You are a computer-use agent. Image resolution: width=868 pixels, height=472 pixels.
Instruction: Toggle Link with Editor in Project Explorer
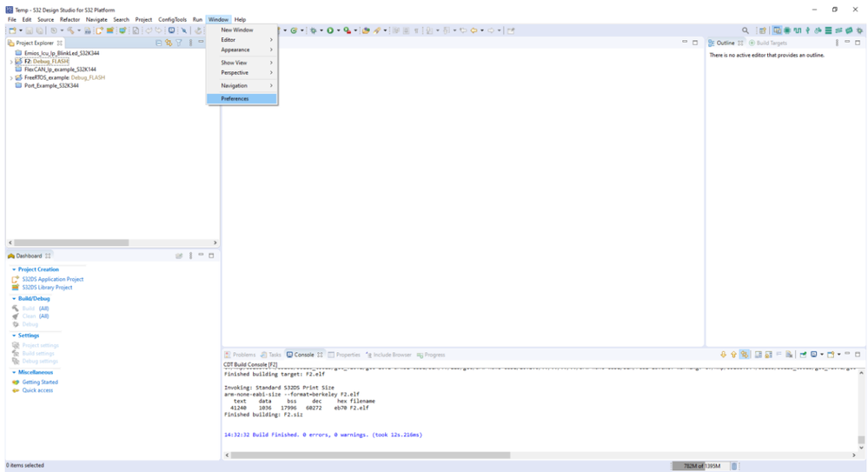pyautogui.click(x=169, y=43)
